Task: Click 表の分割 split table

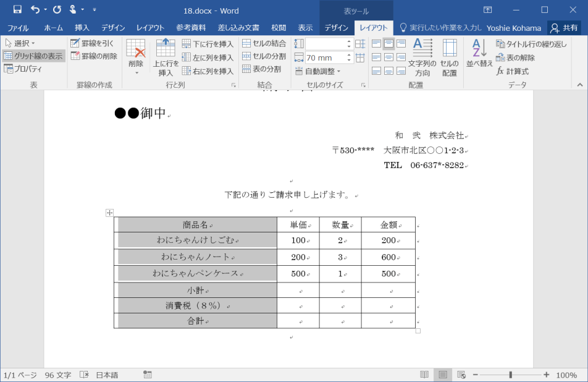Action: click(x=262, y=69)
